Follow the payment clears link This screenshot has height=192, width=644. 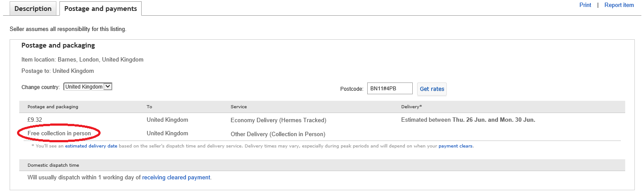tap(455, 146)
